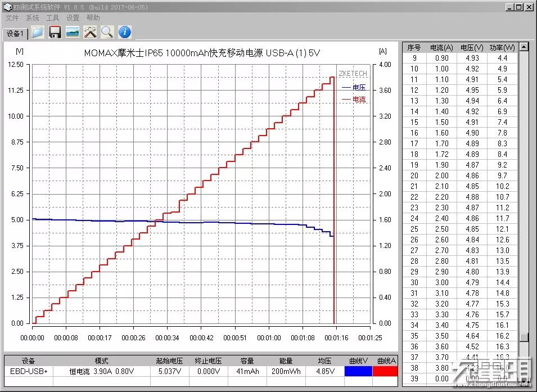537x392 pixels.
Task: Click the 4.64 voltage cell in row 35
Action: coord(472,336)
